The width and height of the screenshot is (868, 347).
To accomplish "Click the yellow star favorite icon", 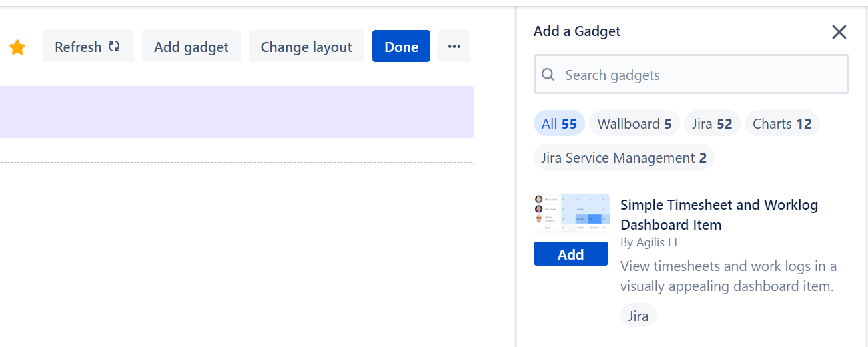I will pos(17,47).
